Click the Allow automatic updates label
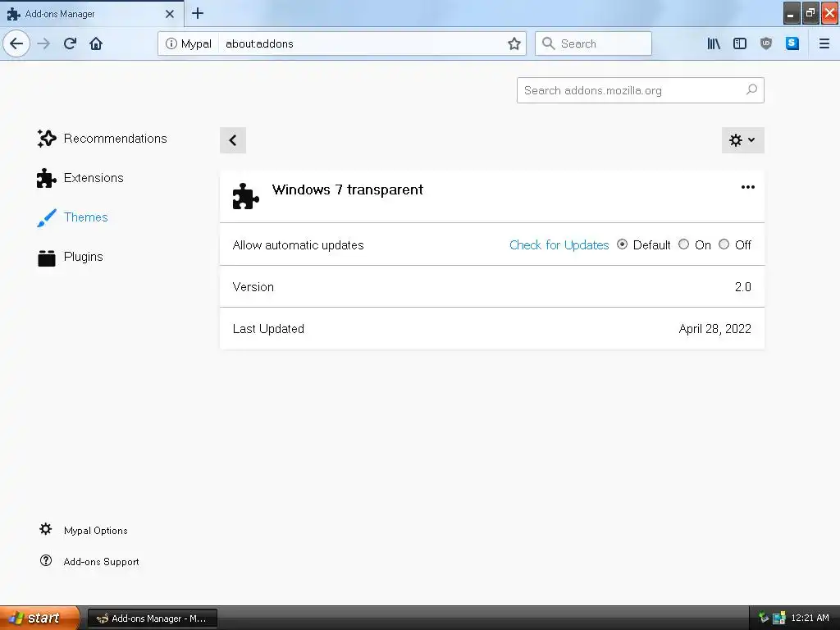Viewport: 840px width, 630px height. tap(298, 244)
